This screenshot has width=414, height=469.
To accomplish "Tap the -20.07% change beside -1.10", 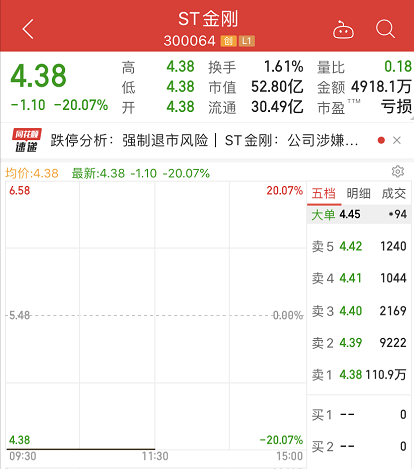I will (81, 105).
